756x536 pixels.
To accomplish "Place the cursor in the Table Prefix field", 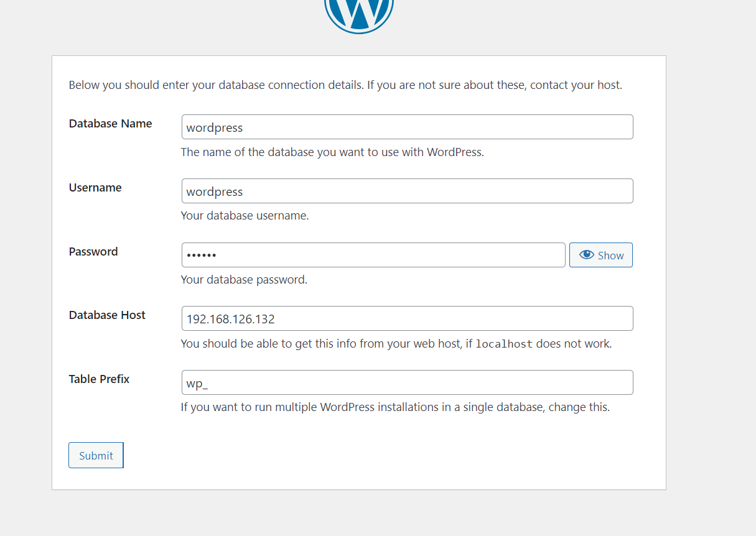I will 407,382.
